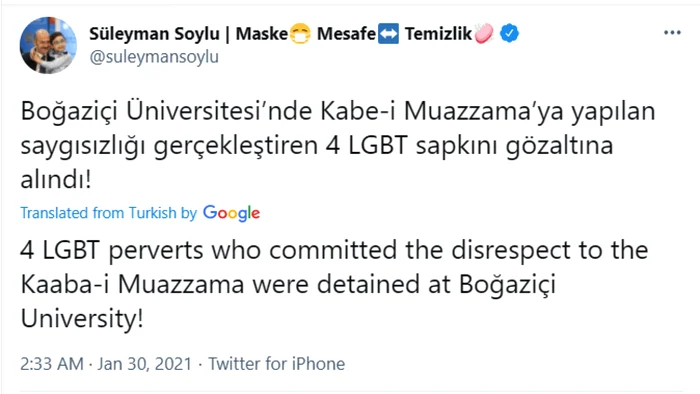This screenshot has height=394, width=700.
Task: Click the Jan 30, 2021 date
Action: (145, 364)
